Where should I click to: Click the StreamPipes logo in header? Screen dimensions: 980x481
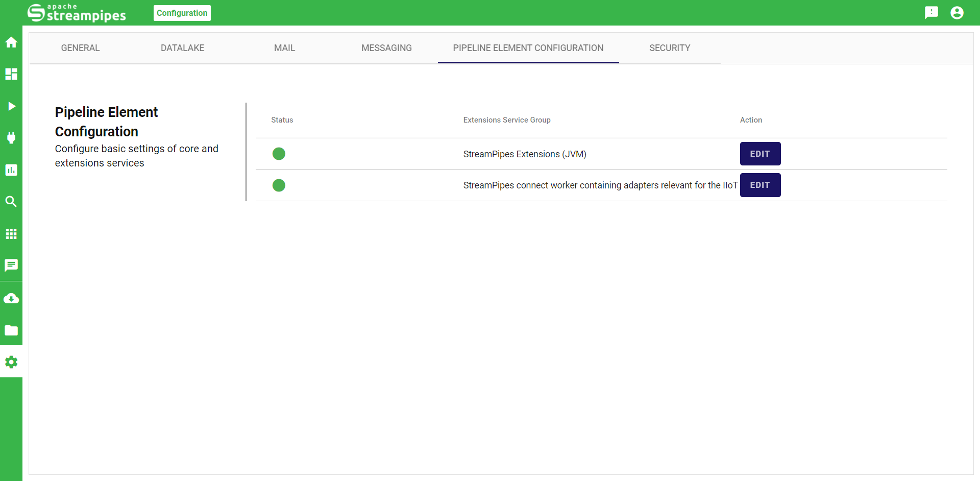77,13
